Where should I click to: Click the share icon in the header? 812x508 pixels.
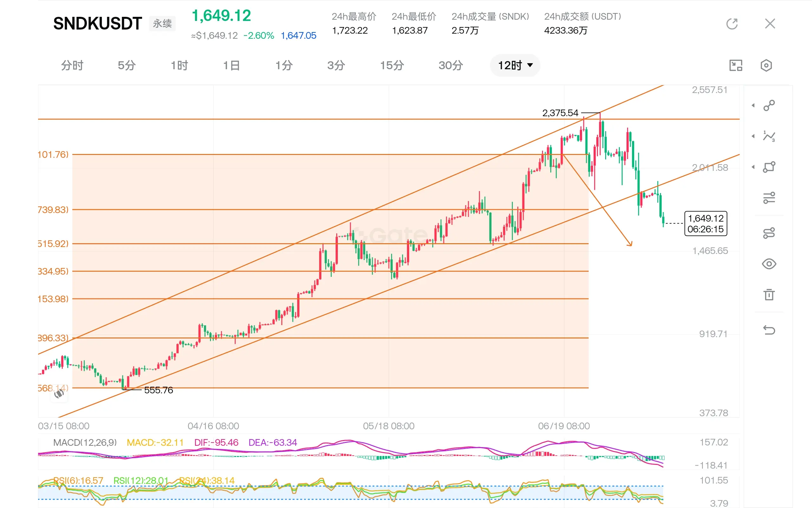[x=732, y=24]
